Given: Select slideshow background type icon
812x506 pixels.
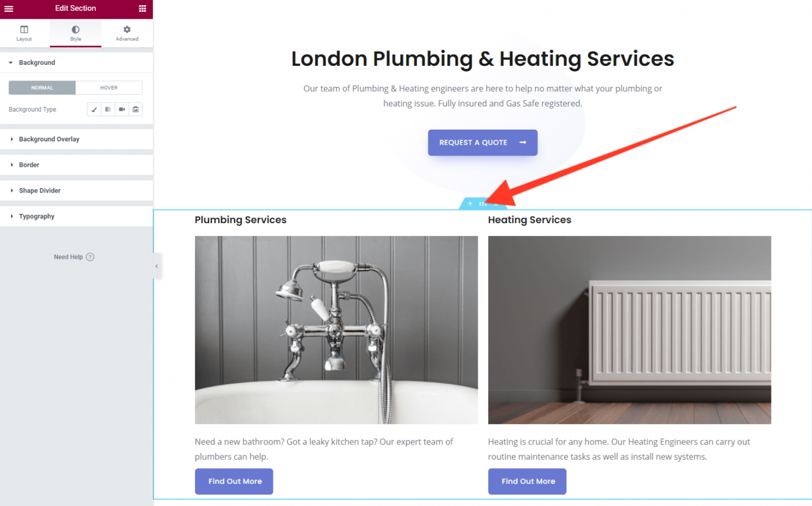Looking at the screenshot, I should pyautogui.click(x=135, y=109).
